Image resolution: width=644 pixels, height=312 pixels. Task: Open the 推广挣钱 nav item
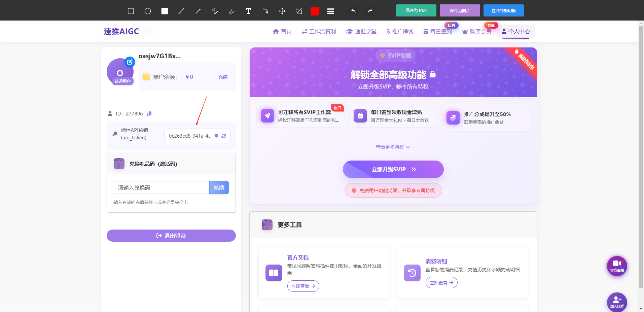(x=400, y=31)
